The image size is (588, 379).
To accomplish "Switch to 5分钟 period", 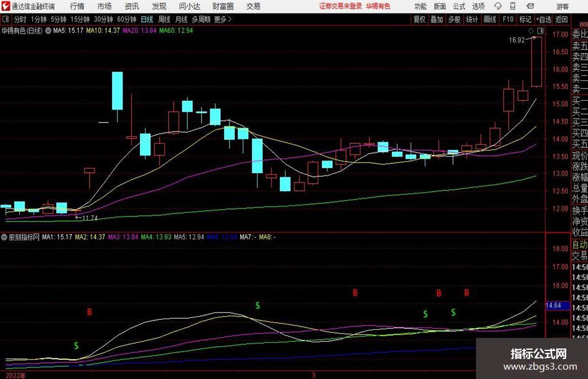I will tap(58, 19).
